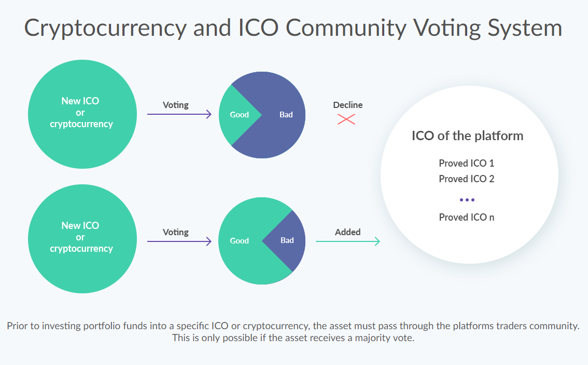588x365 pixels.
Task: Click the bottom purple Voting arrow
Action: click(179, 241)
